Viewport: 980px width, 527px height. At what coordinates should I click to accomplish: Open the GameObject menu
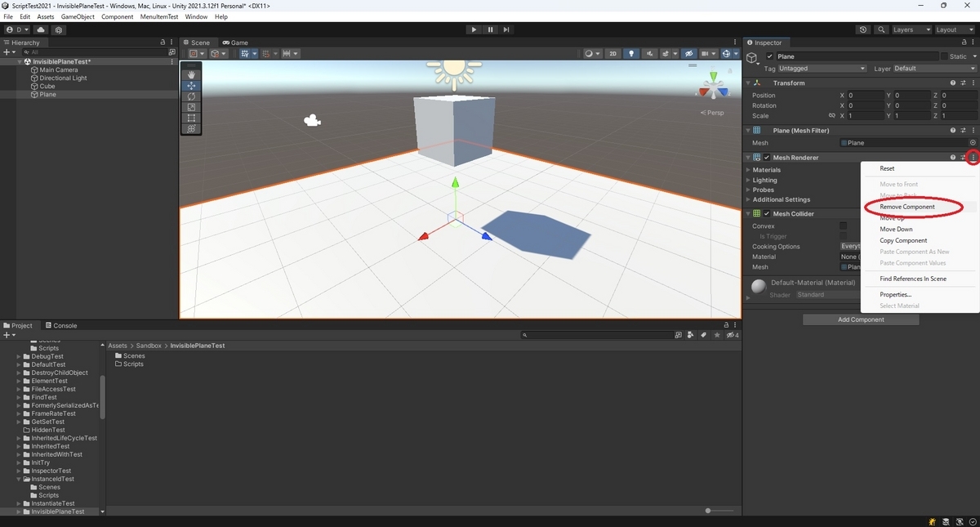point(78,16)
